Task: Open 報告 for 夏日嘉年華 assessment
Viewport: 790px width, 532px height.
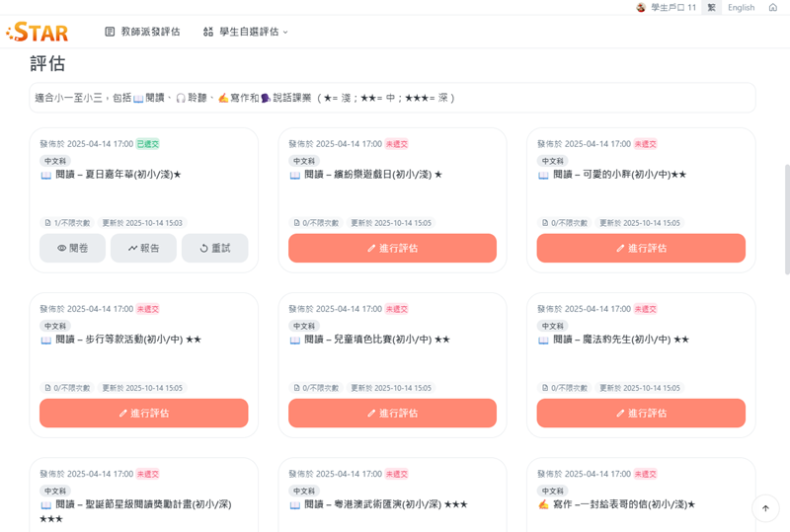Action: point(143,248)
